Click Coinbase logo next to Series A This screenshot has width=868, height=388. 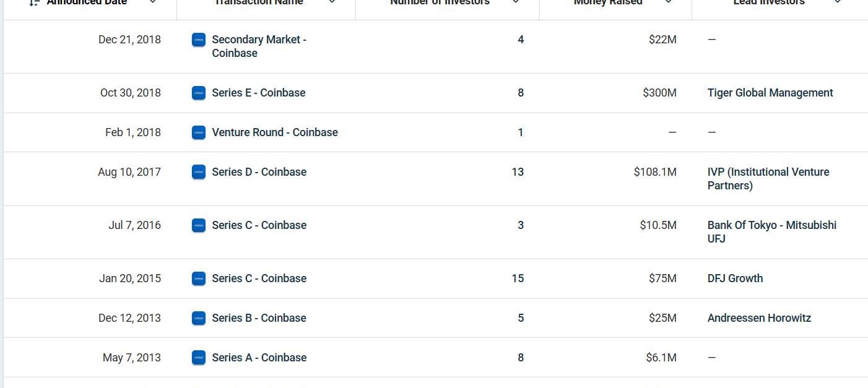[x=199, y=358]
